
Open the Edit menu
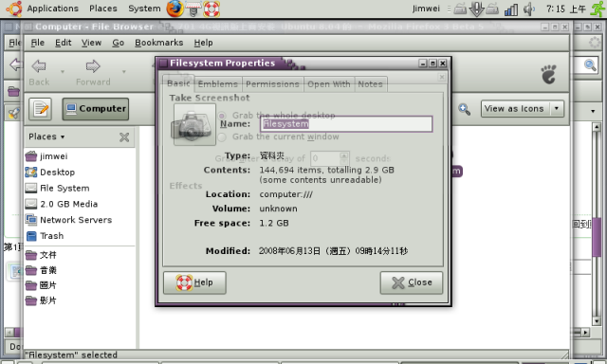pos(64,43)
